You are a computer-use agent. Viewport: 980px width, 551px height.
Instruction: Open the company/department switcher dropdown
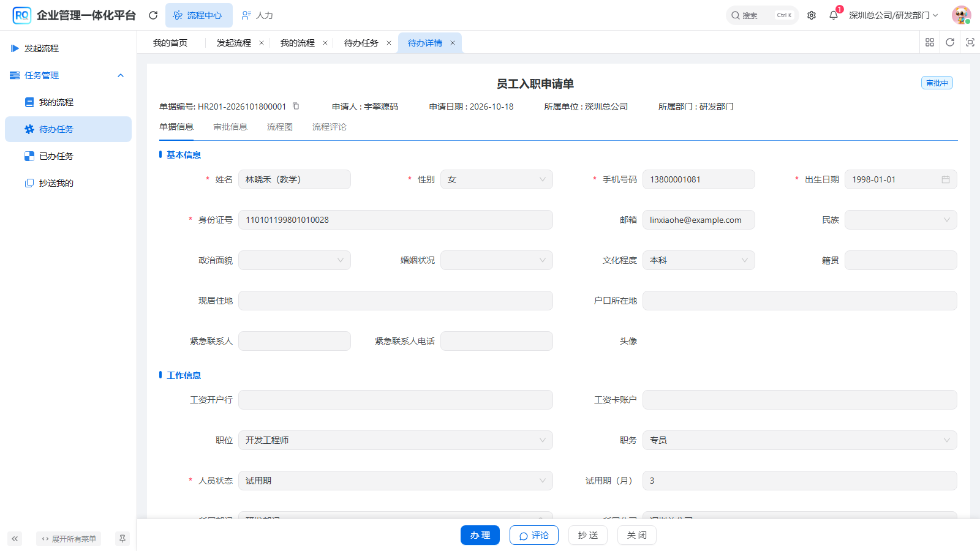(x=894, y=15)
